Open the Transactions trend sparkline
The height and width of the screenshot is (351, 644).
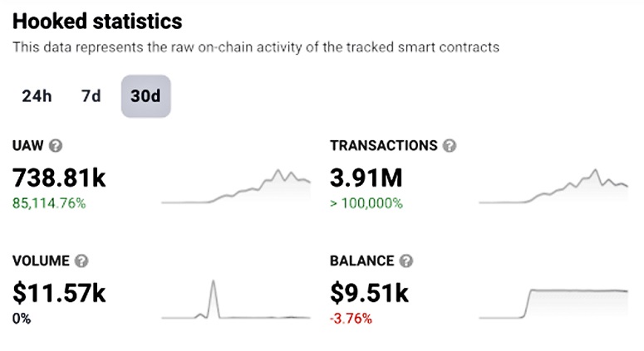pyautogui.click(x=553, y=188)
